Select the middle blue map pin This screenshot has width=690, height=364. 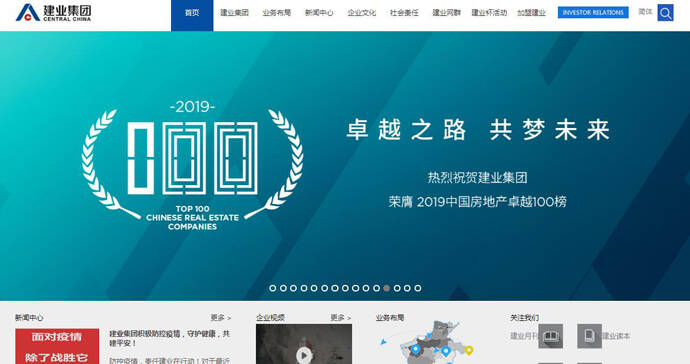pos(445,351)
